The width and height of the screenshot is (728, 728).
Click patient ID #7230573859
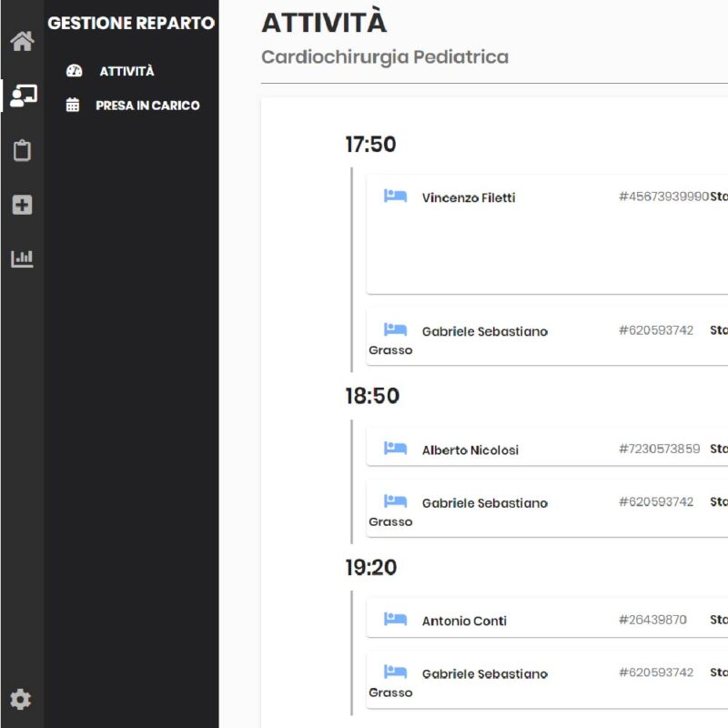pyautogui.click(x=659, y=449)
